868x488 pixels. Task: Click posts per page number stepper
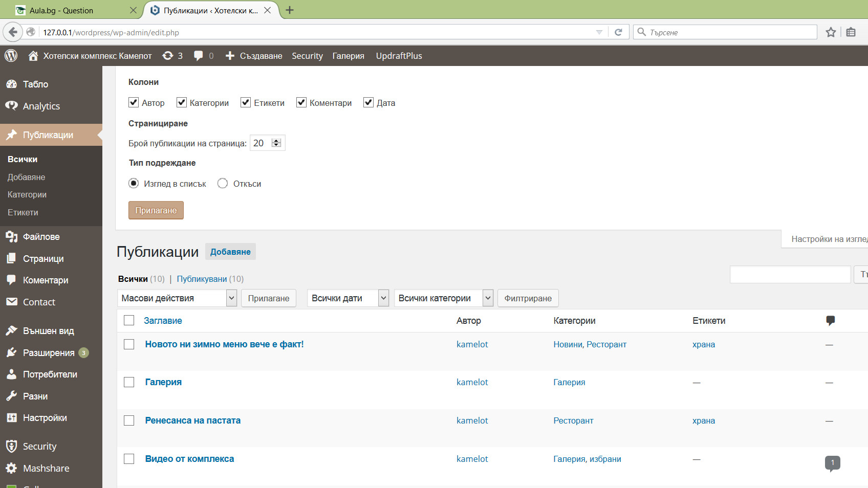point(276,143)
